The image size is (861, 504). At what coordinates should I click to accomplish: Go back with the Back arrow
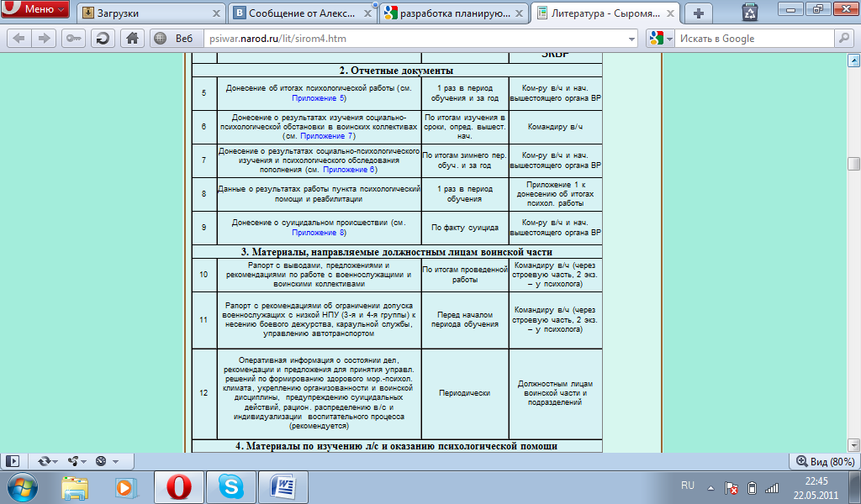coord(18,39)
